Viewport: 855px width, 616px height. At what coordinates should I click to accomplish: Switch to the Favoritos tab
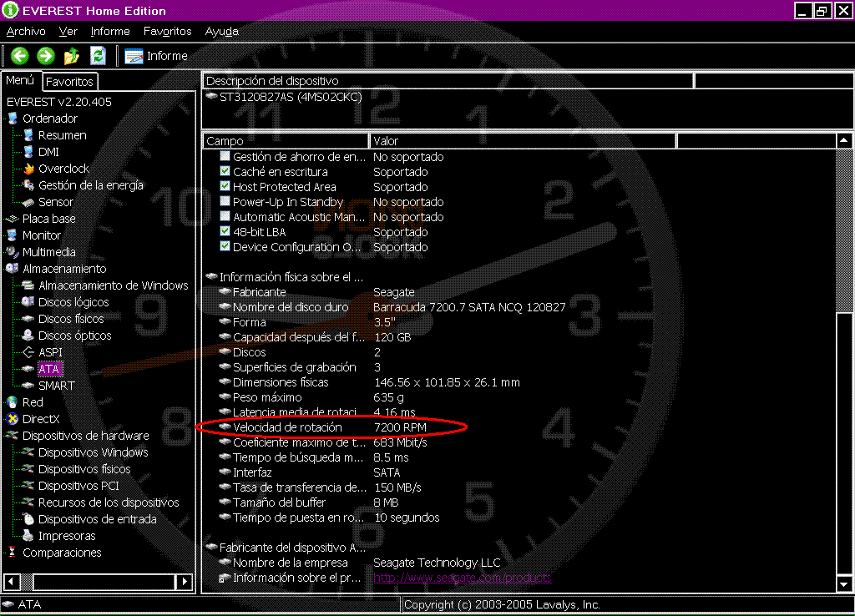pos(69,82)
